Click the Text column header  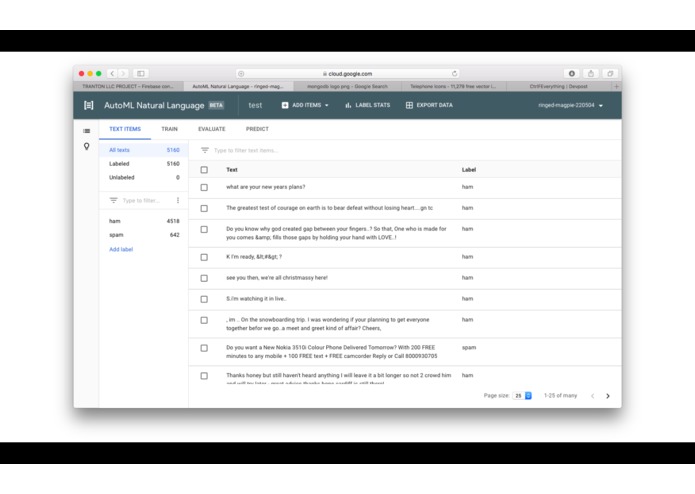pyautogui.click(x=232, y=170)
